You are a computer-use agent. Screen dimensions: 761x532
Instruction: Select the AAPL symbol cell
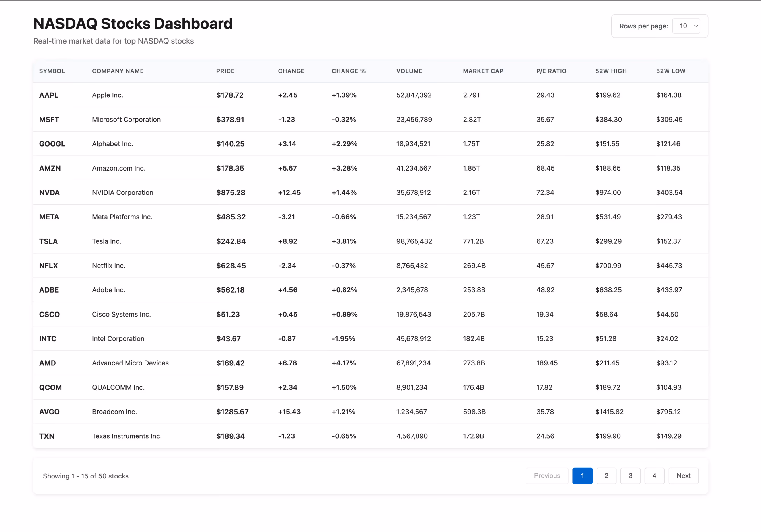click(49, 95)
